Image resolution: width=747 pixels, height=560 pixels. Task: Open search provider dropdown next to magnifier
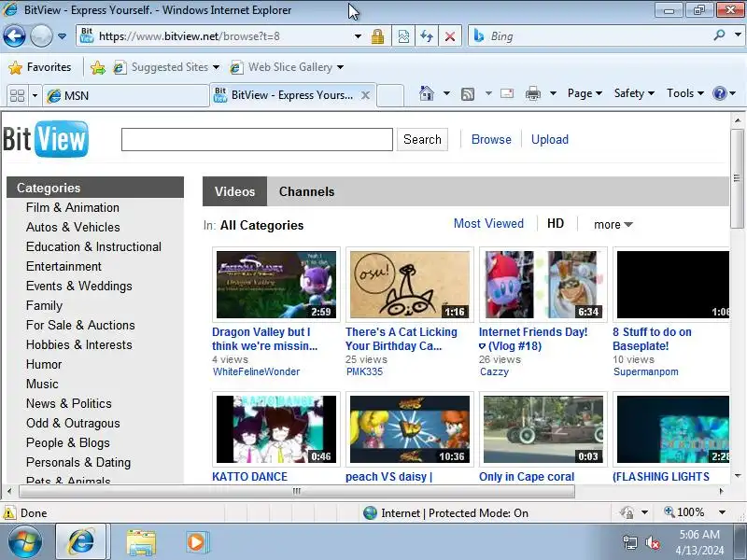tap(738, 35)
